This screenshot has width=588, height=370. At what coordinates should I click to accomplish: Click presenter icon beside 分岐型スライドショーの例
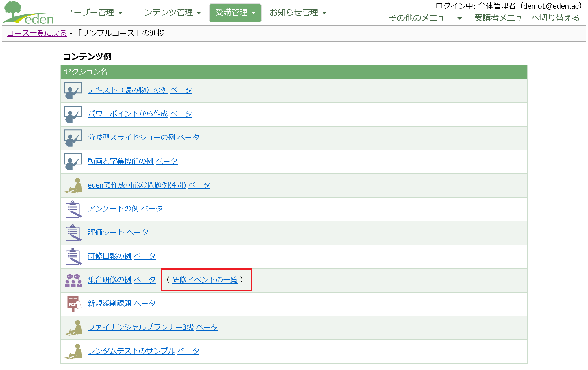pos(73,138)
